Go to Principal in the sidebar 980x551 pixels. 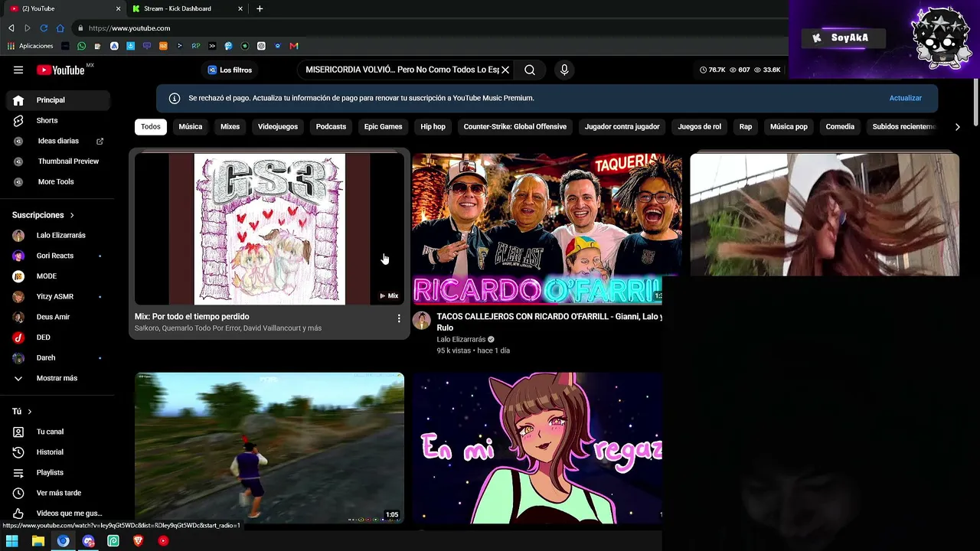click(x=58, y=100)
